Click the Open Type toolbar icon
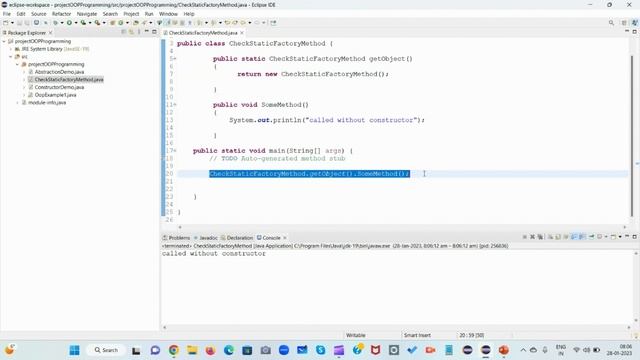The width and height of the screenshot is (640, 360). pyautogui.click(x=136, y=23)
